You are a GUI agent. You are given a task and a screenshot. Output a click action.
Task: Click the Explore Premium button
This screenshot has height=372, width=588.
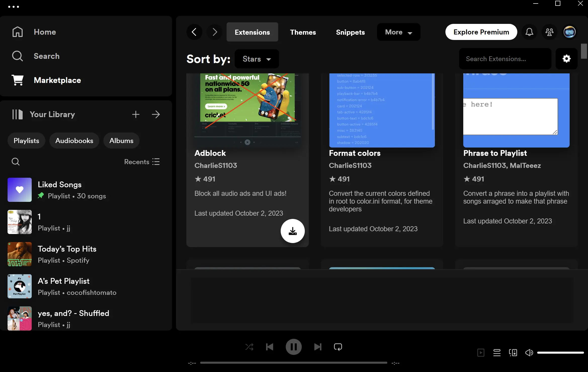pyautogui.click(x=481, y=32)
